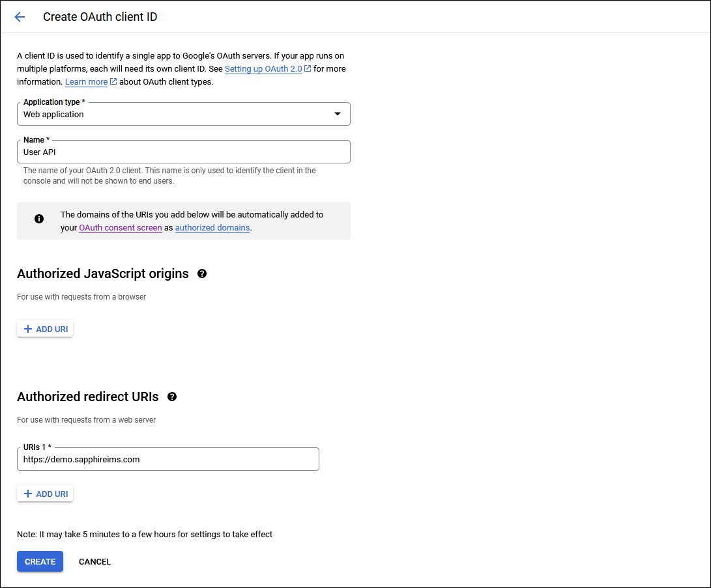This screenshot has height=588, width=711.
Task: Add URI under Authorized redirect URIs
Action: click(45, 494)
